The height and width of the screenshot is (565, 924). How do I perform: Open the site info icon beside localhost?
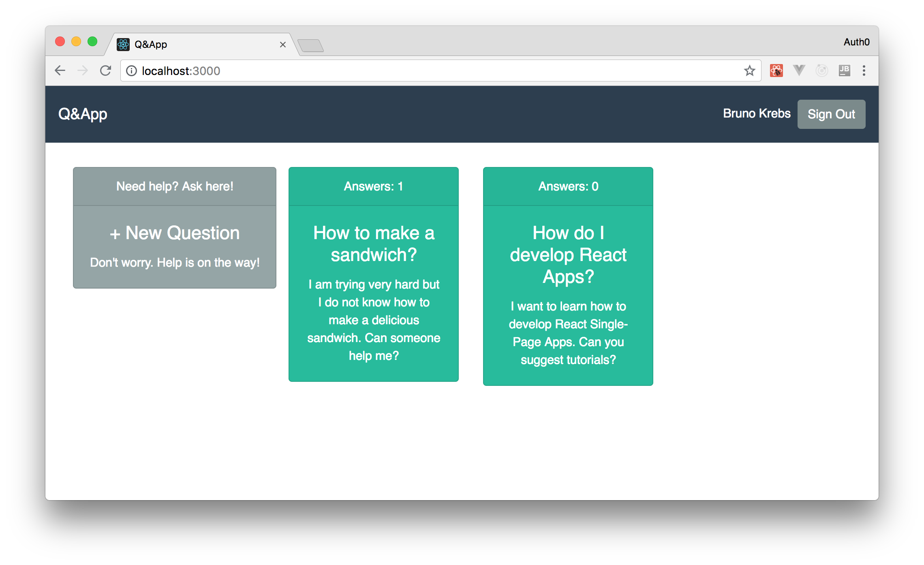[131, 71]
